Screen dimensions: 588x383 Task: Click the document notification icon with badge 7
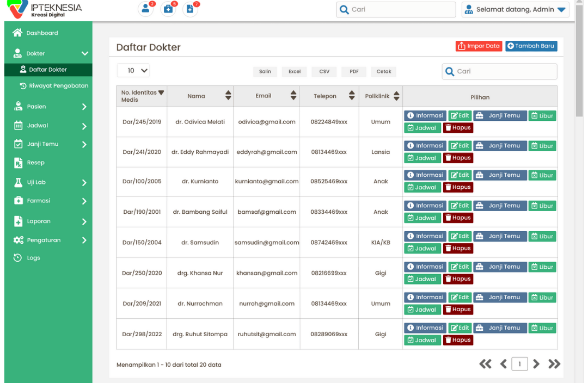(x=190, y=9)
